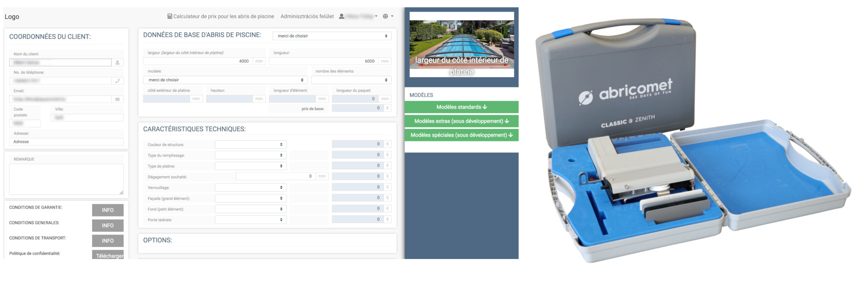Click Télécharger for Politique de confidentialité
Image resolution: width=868 pixels, height=285 pixels.
coord(108,255)
